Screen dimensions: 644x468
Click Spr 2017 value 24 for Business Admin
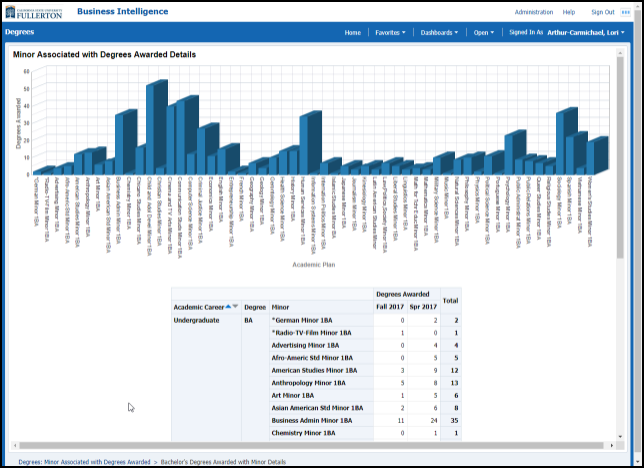(434, 420)
